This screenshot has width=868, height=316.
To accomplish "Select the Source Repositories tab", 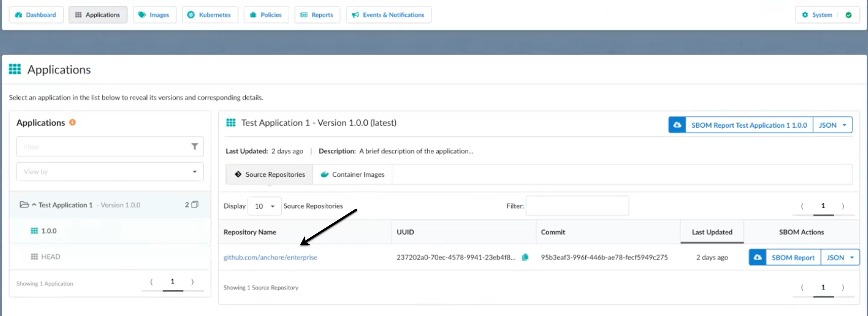I will tap(270, 174).
